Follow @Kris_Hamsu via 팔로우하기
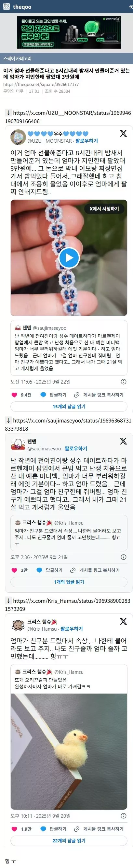 [x=72, y=629]
